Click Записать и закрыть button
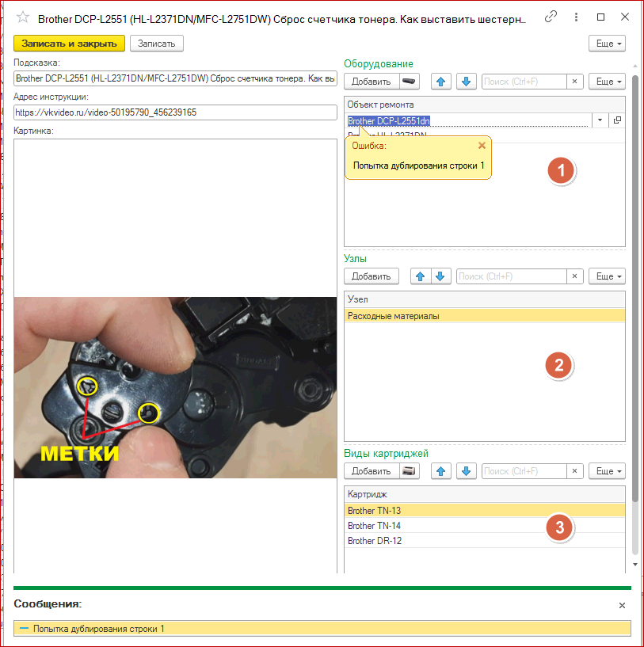This screenshot has height=647, width=644. tap(70, 44)
